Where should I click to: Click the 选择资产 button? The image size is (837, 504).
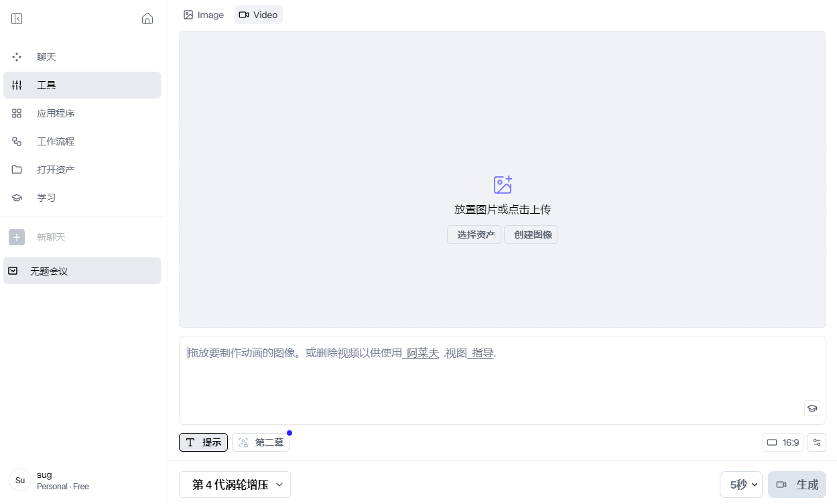[x=474, y=235]
